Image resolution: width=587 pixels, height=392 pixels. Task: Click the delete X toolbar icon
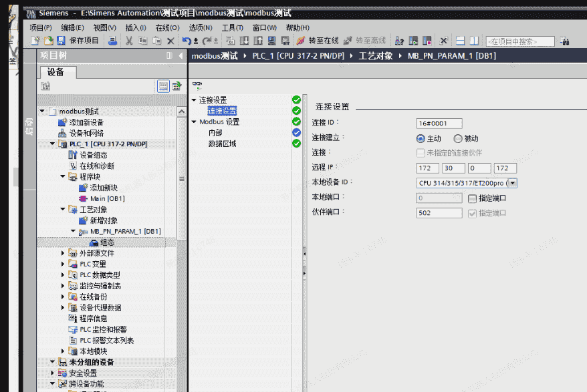(x=170, y=41)
